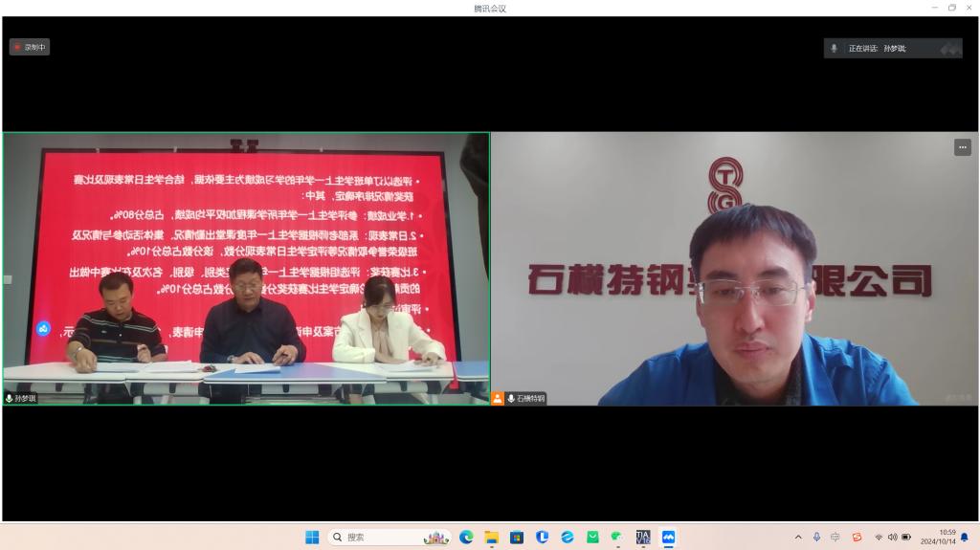This screenshot has height=550, width=980.
Task: Open File Explorer from the taskbar
Action: pos(491,537)
